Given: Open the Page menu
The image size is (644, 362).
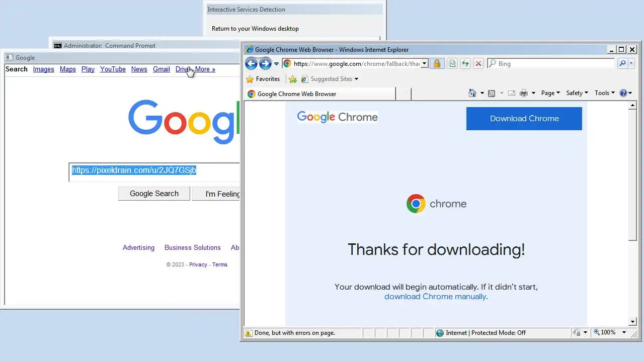Looking at the screenshot, I should 550,93.
